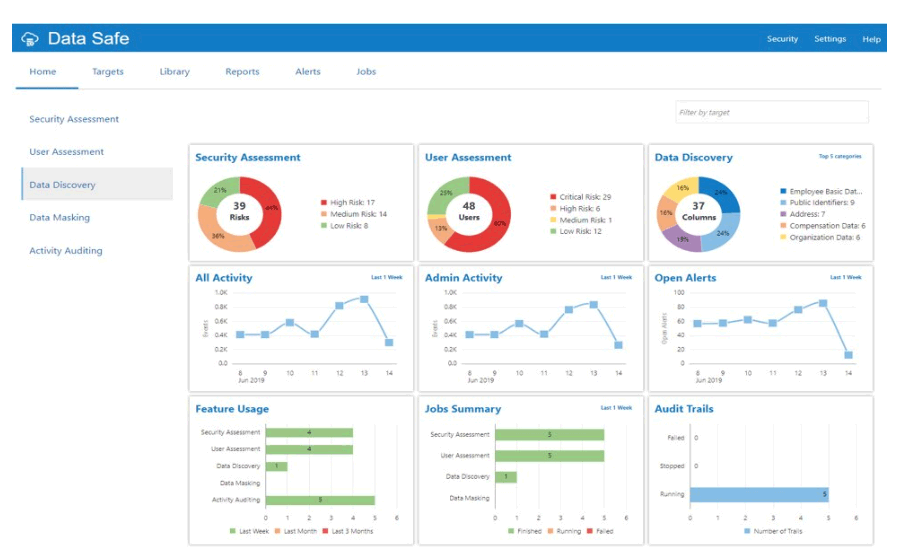Open Help in the top header
Screen dimensions: 900x555
coord(871,39)
